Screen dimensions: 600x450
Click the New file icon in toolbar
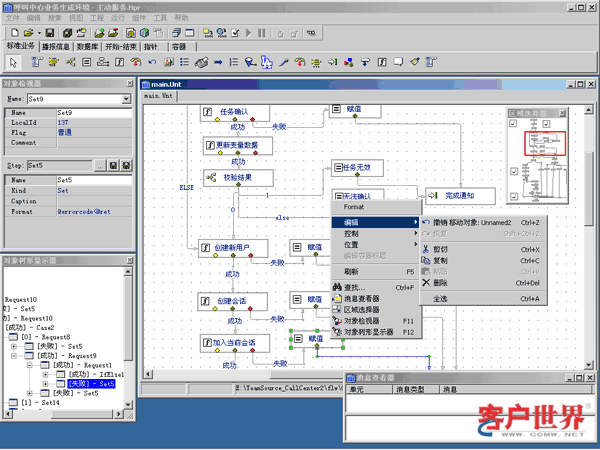pos(12,32)
